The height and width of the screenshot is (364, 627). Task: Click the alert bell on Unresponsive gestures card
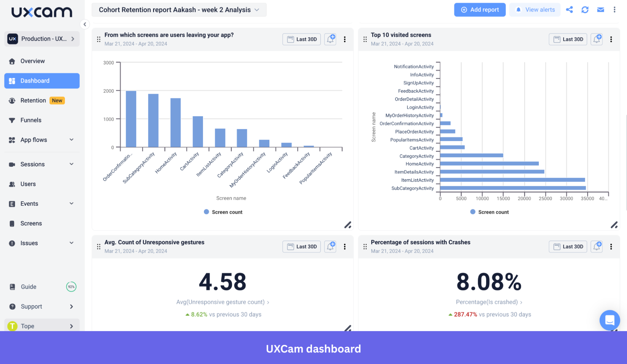330,246
